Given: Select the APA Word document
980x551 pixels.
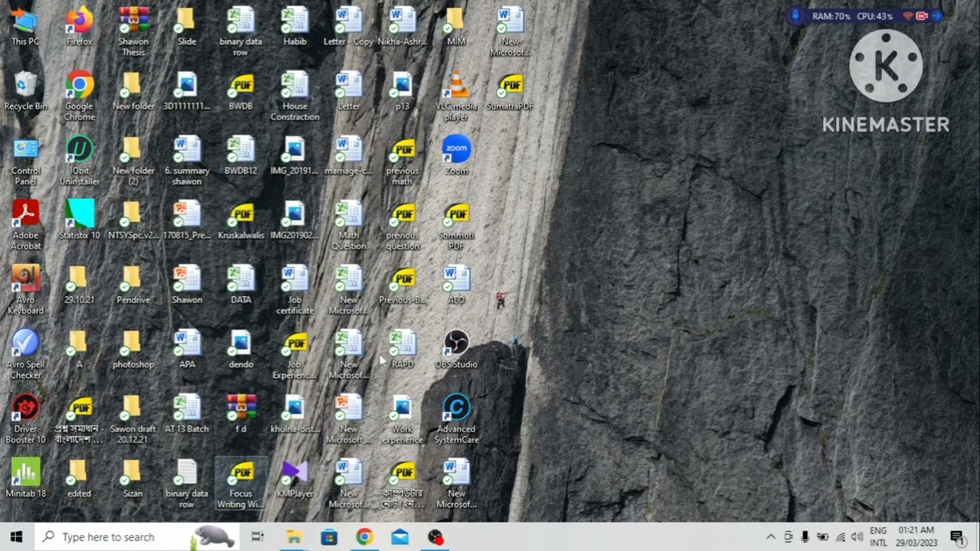Looking at the screenshot, I should 187,349.
